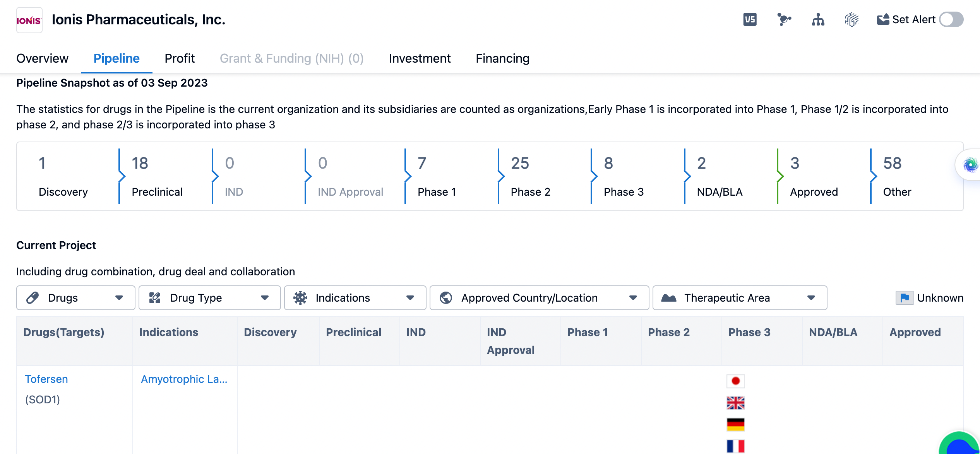Open the organization hierarchy tree icon

coord(818,19)
